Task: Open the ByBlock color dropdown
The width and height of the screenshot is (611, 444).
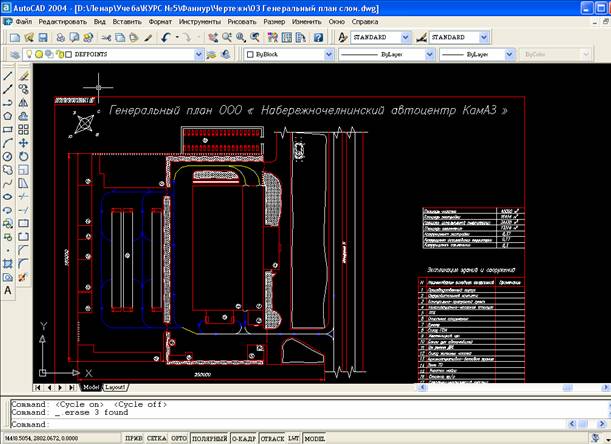Action: (x=329, y=55)
